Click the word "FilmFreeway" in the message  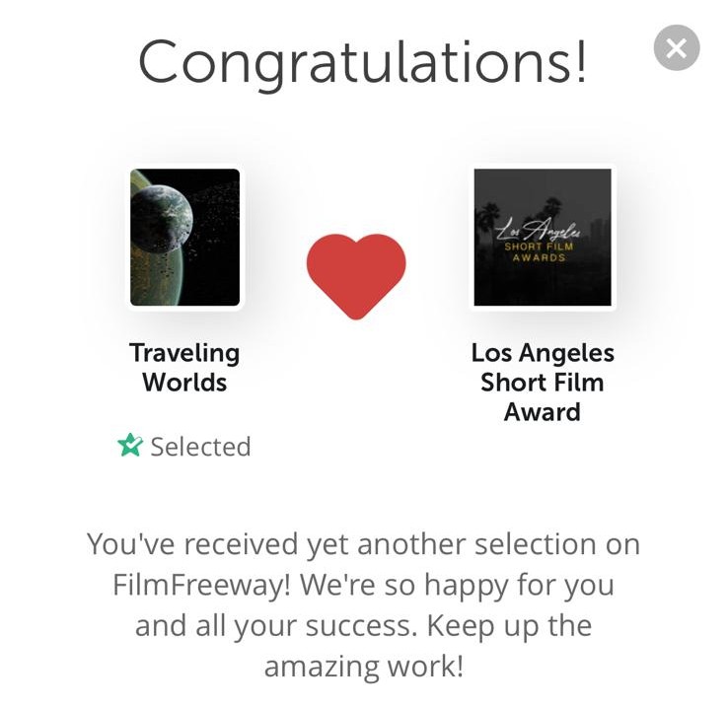[202, 585]
